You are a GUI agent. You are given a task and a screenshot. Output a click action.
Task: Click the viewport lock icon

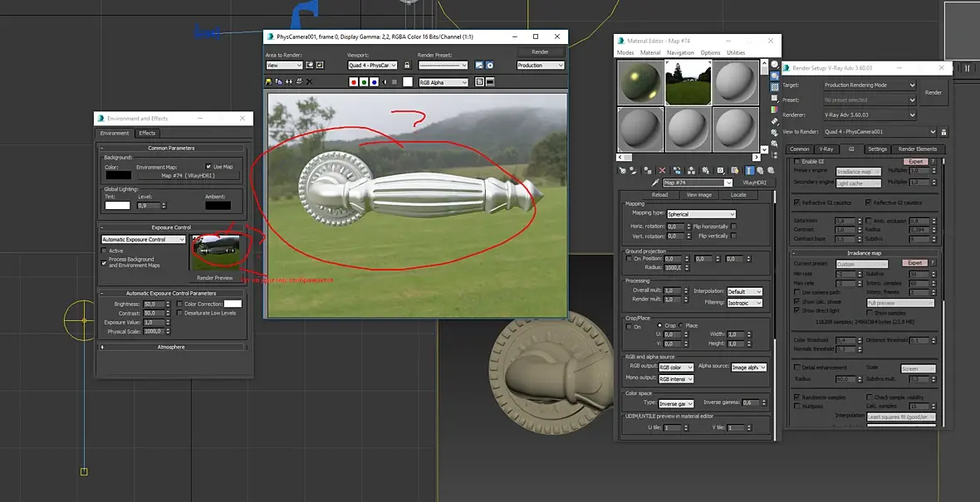[x=407, y=65]
